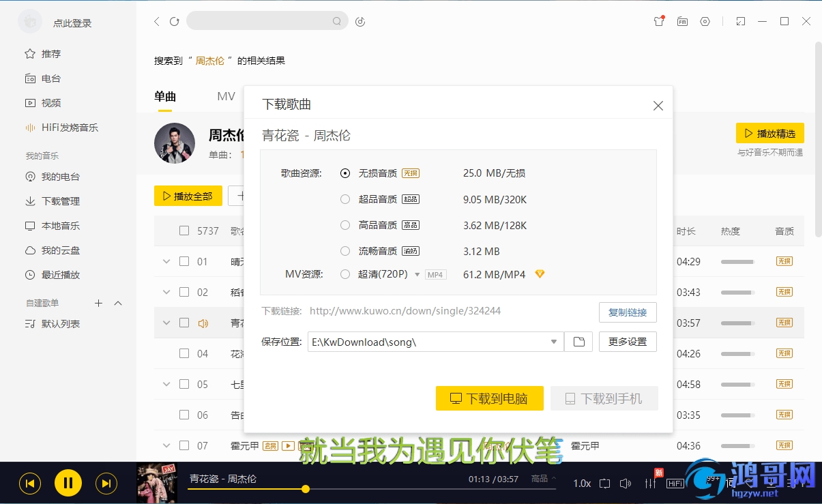Open the FM radio icon in the title bar

click(682, 22)
